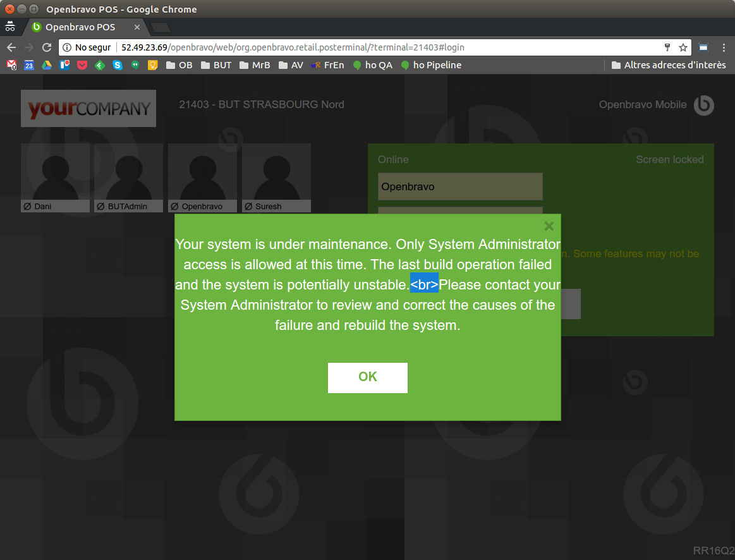Choose the BUTAdmin user tile
735x560 pixels.
pyautogui.click(x=128, y=178)
